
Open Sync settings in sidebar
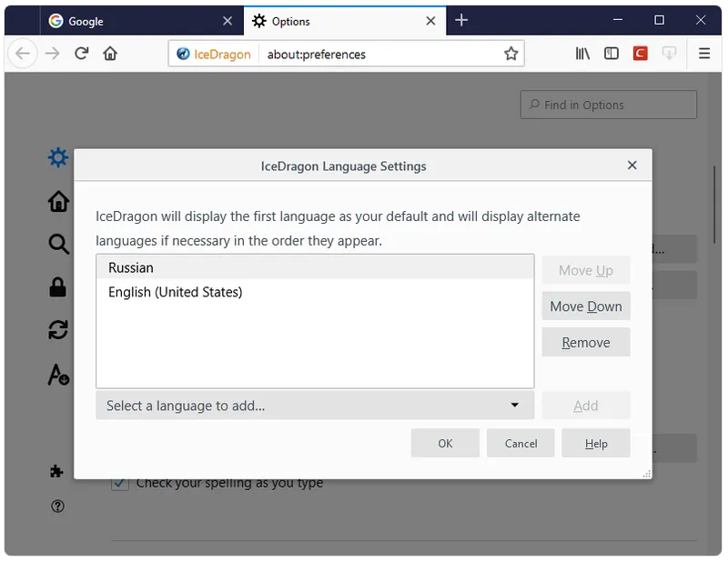click(x=58, y=330)
